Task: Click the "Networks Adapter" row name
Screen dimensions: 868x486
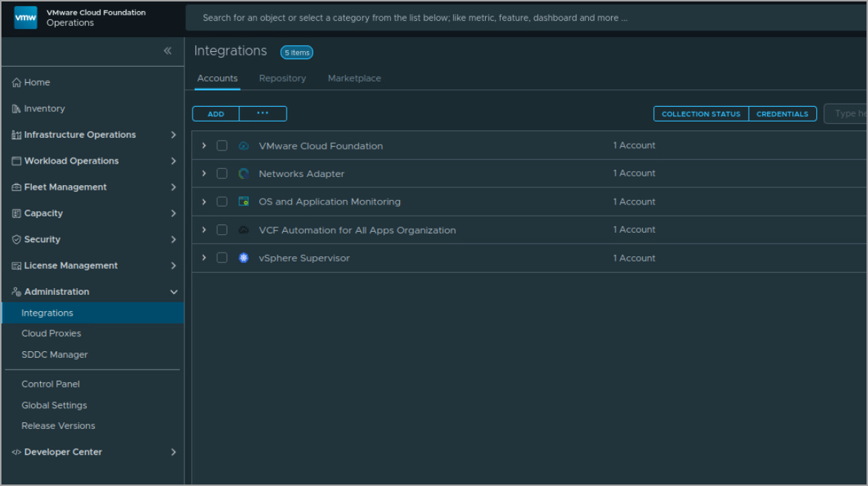Action: pos(301,174)
